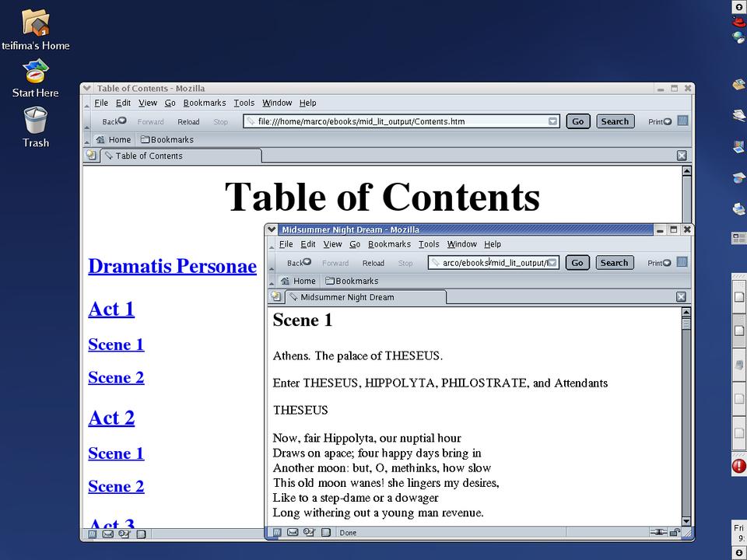Open the Start Here desktop icon
This screenshot has height=560, width=747.
click(35, 72)
